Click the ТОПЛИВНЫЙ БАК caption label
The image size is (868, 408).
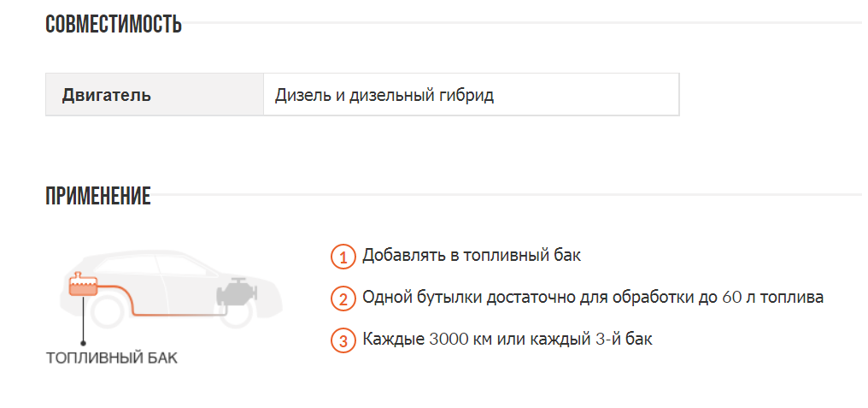[112, 358]
